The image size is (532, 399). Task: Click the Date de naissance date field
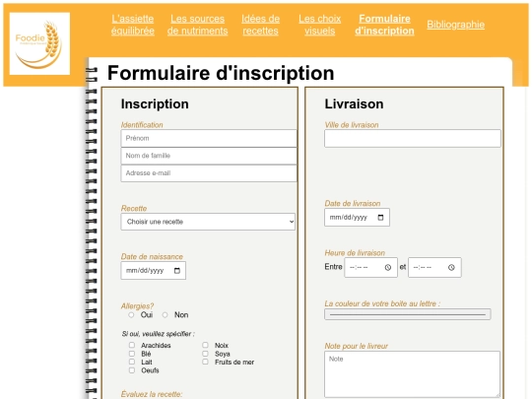click(x=154, y=270)
